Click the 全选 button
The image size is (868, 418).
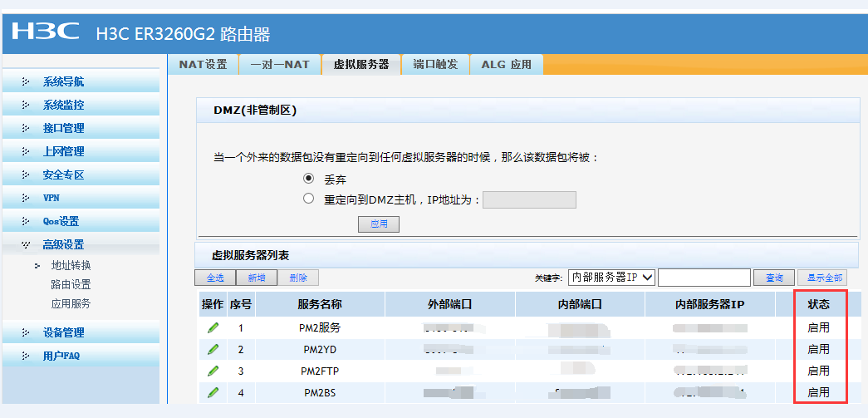[x=215, y=278]
